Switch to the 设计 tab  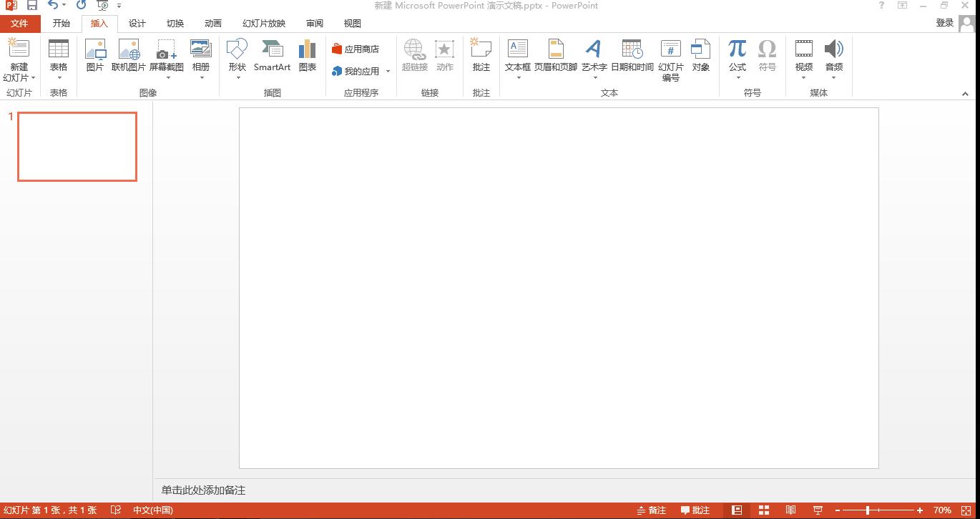(x=137, y=24)
